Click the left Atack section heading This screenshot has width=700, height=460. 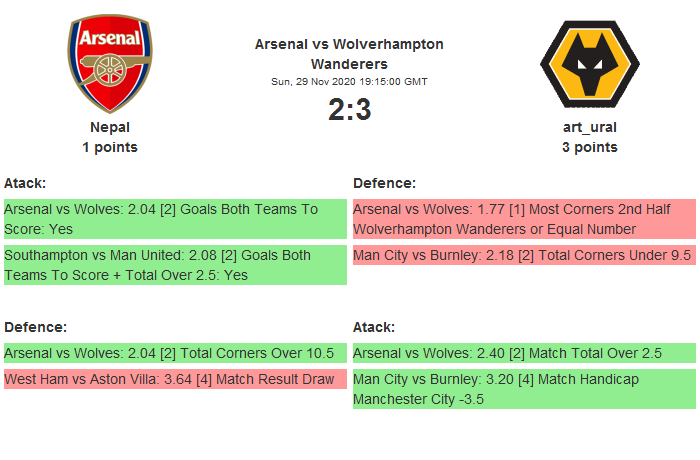click(x=25, y=183)
